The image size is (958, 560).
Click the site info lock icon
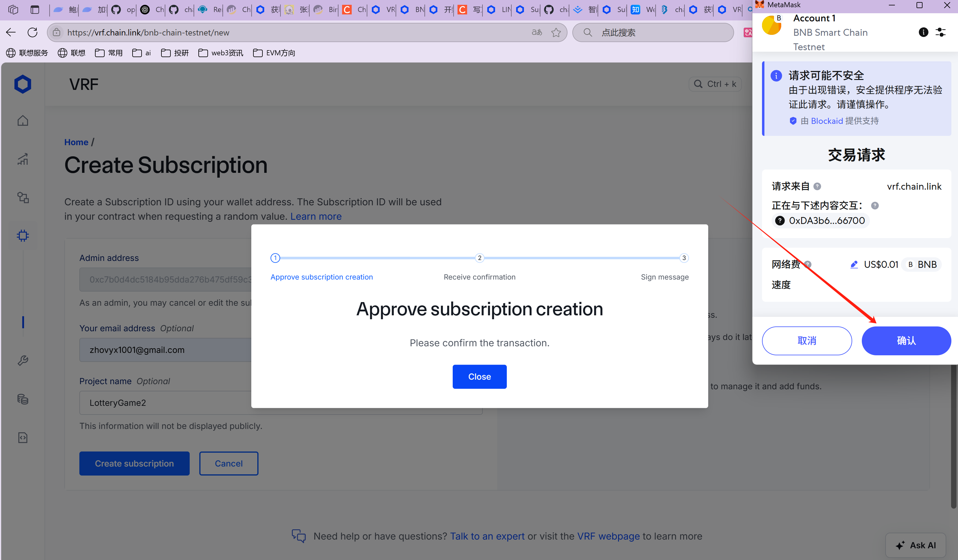click(x=57, y=32)
